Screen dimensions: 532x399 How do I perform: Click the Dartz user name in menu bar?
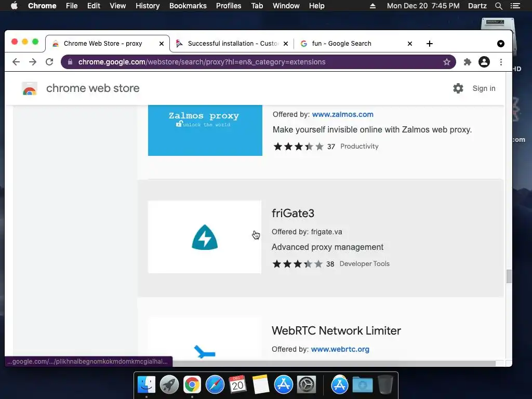(477, 6)
